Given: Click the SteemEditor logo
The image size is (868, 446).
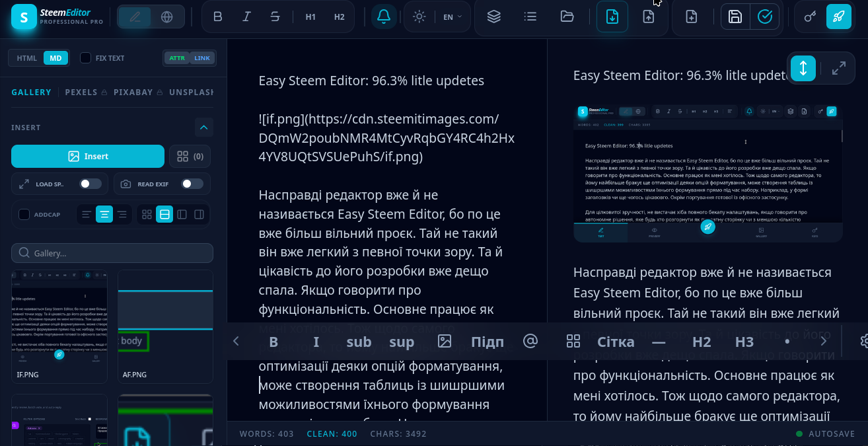Looking at the screenshot, I should click(57, 17).
